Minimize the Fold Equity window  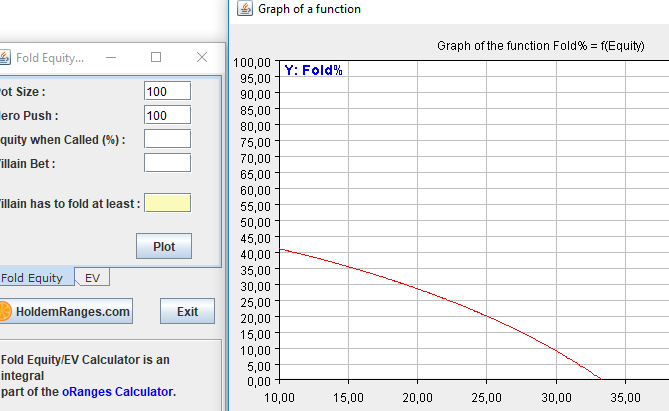[111, 57]
